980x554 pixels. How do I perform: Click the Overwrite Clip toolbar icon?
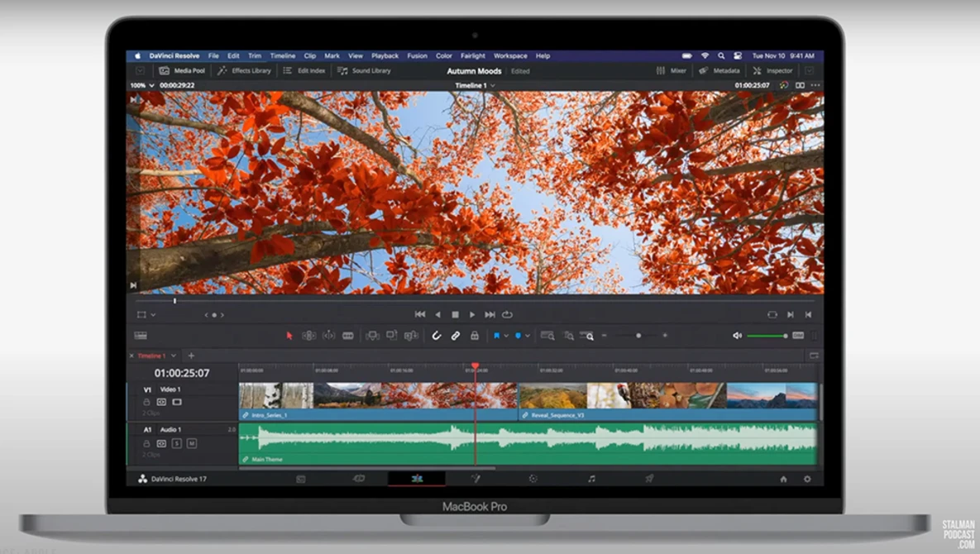(391, 336)
